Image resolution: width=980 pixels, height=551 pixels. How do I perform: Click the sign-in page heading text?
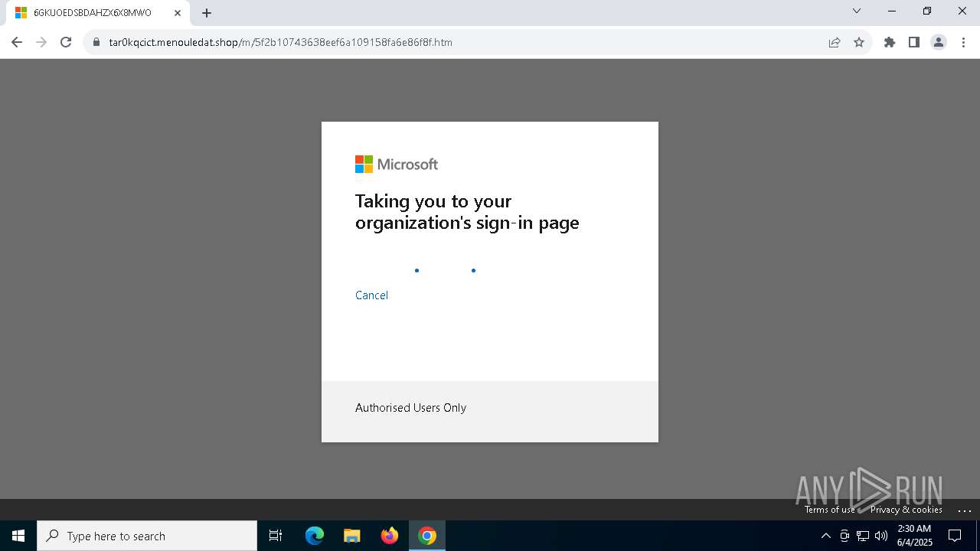[x=467, y=212]
